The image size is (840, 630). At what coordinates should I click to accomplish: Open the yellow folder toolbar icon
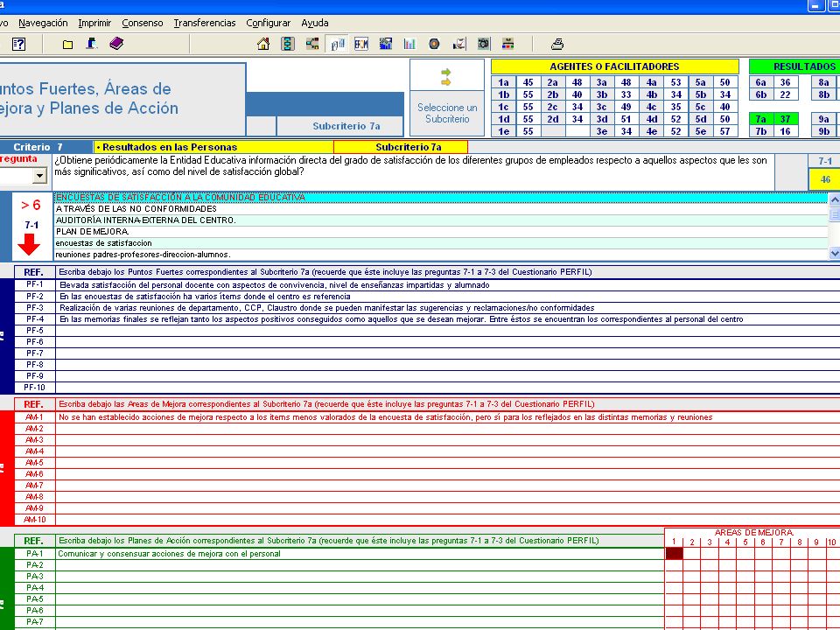pos(67,45)
